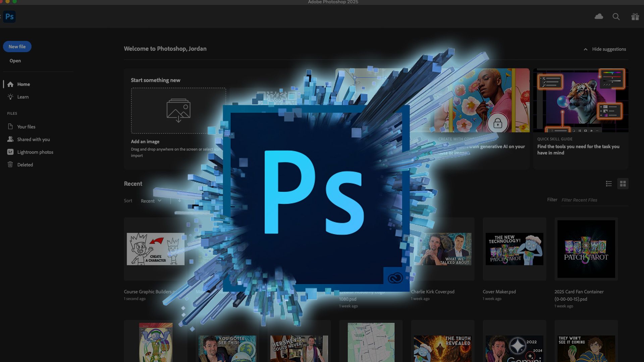Click the Photoshop Ps home logo icon
Screen dimensions: 644x362
[x=9, y=16]
